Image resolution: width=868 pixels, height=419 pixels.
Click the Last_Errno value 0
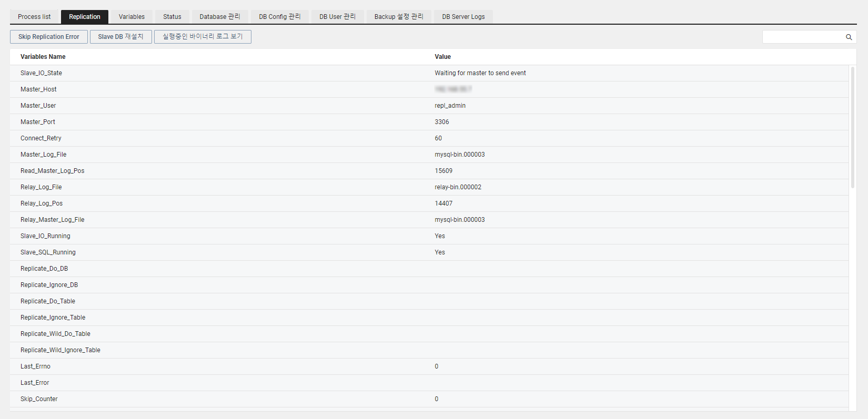tap(437, 366)
